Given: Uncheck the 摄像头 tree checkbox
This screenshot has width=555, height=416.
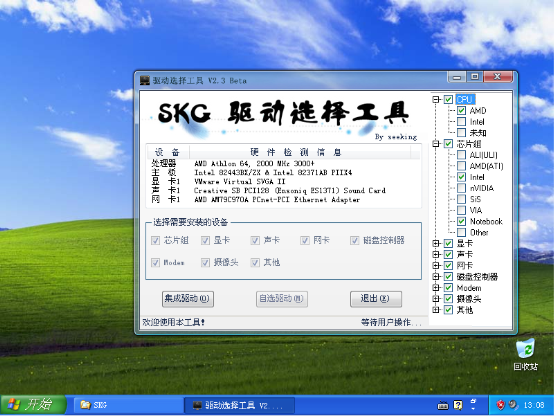Looking at the screenshot, I should click(448, 298).
